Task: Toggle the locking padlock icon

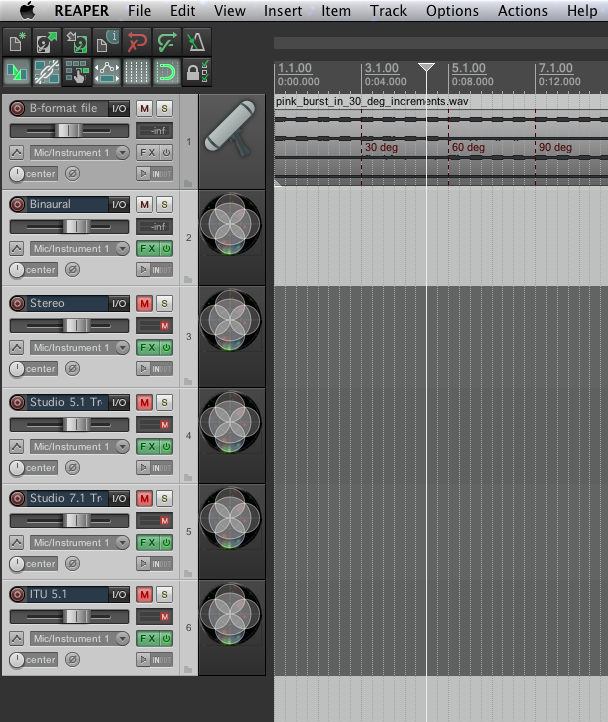Action: tap(196, 72)
